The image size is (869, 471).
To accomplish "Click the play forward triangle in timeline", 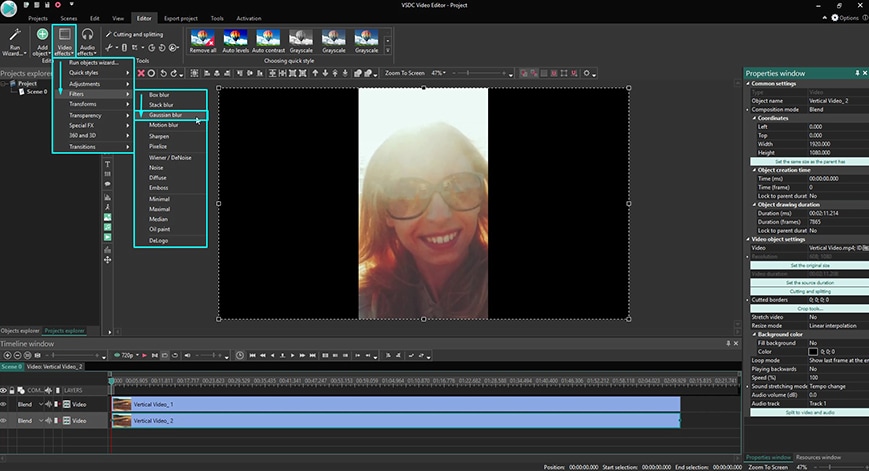I will click(x=292, y=355).
